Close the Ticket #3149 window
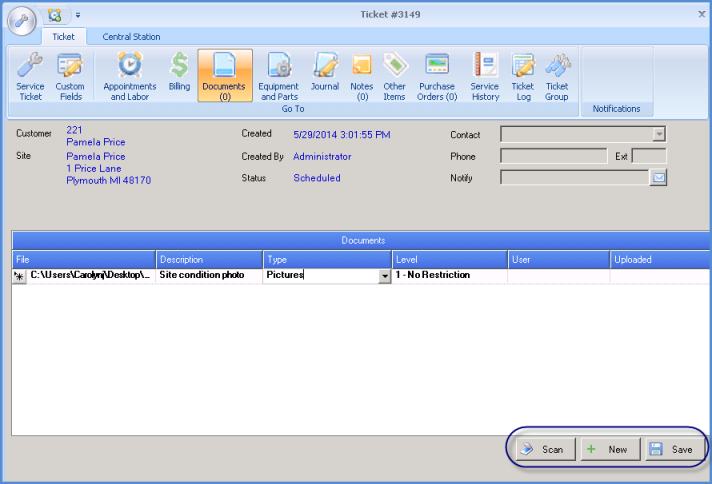712x484 pixels. pos(702,14)
